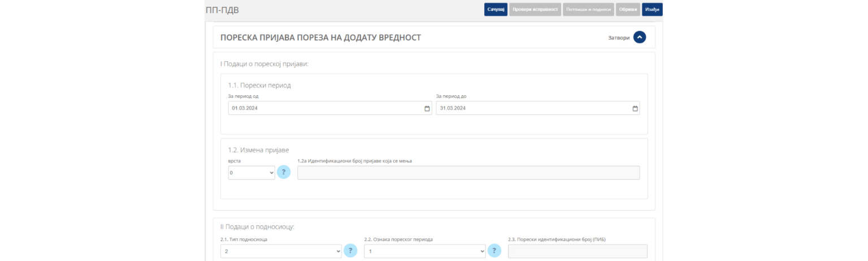Image resolution: width=868 pixels, height=261 pixels.
Task: Click the 'Идентификациони број пријаве која се мења' field
Action: click(468, 173)
